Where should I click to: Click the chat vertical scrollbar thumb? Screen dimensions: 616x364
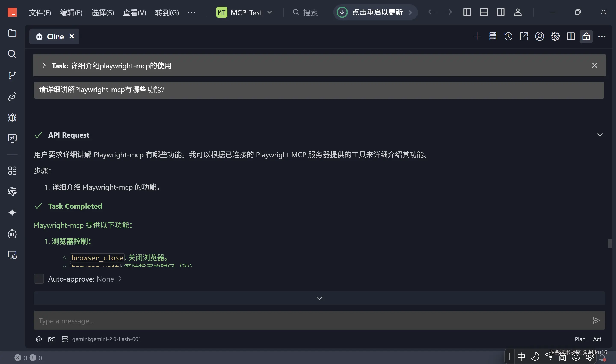click(610, 243)
